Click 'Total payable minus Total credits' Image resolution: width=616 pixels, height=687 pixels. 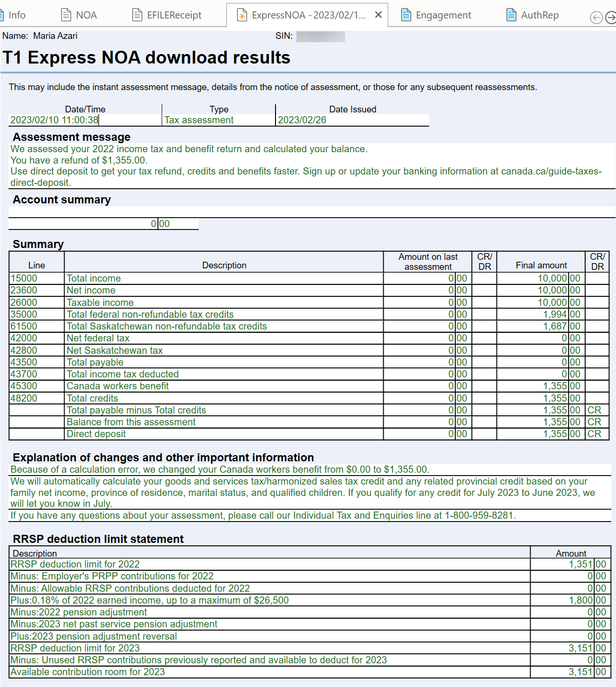(137, 410)
